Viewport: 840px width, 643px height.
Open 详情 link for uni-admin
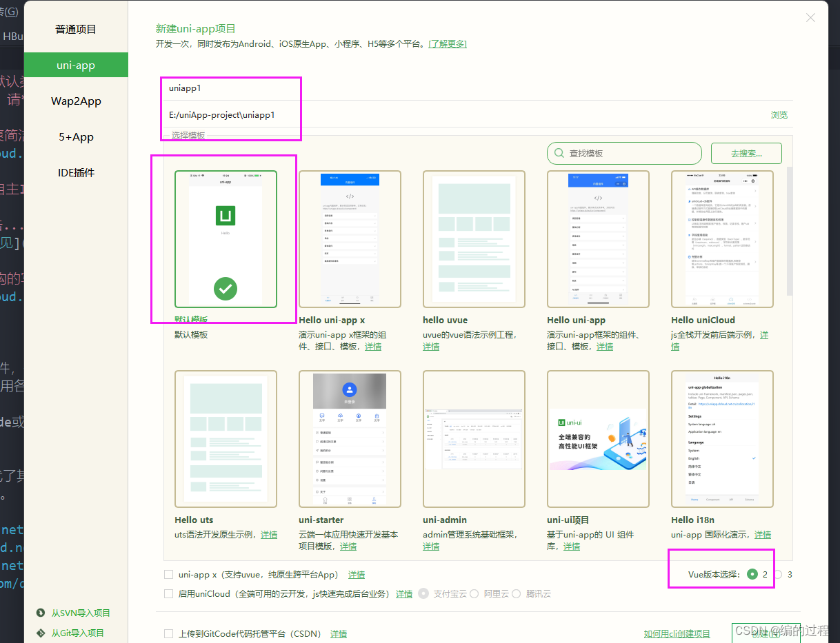pyautogui.click(x=431, y=547)
